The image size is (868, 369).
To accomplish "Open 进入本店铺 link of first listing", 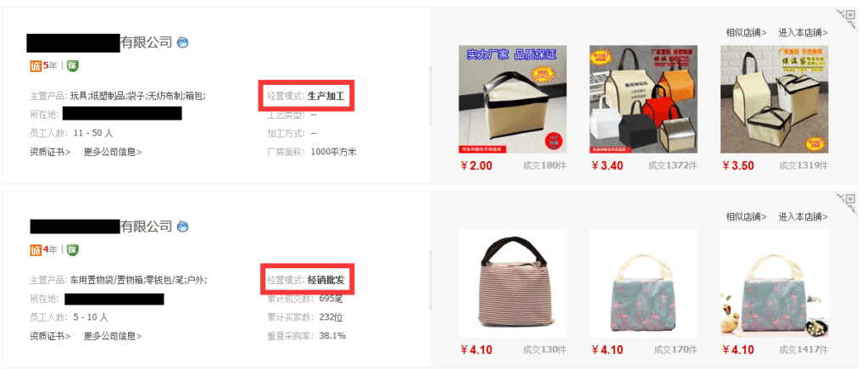I will (x=804, y=33).
